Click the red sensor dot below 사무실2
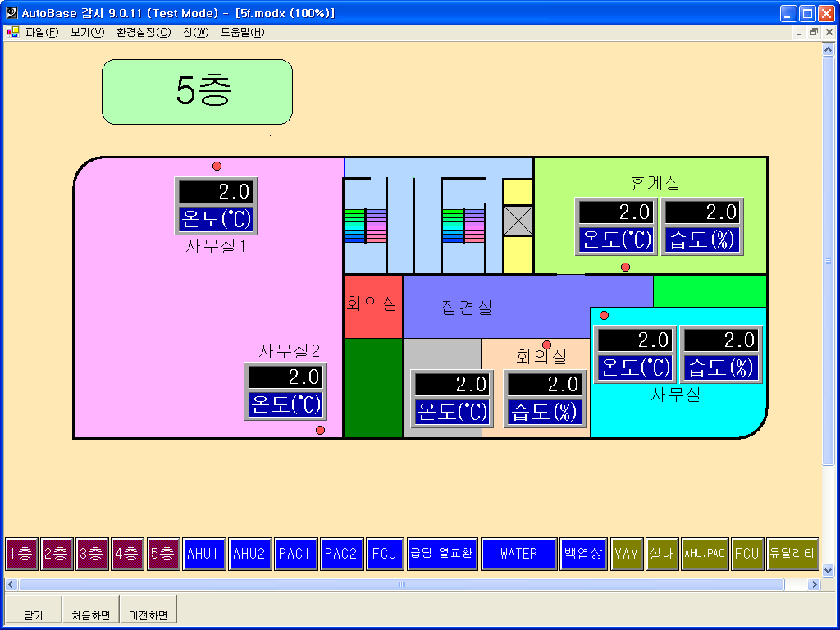This screenshot has width=840, height=630. (320, 430)
